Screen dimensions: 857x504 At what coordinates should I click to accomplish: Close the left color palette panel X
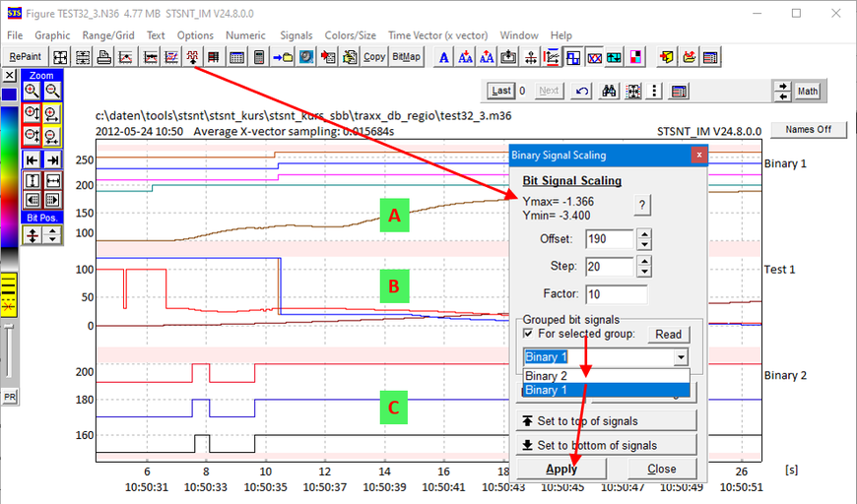9,75
